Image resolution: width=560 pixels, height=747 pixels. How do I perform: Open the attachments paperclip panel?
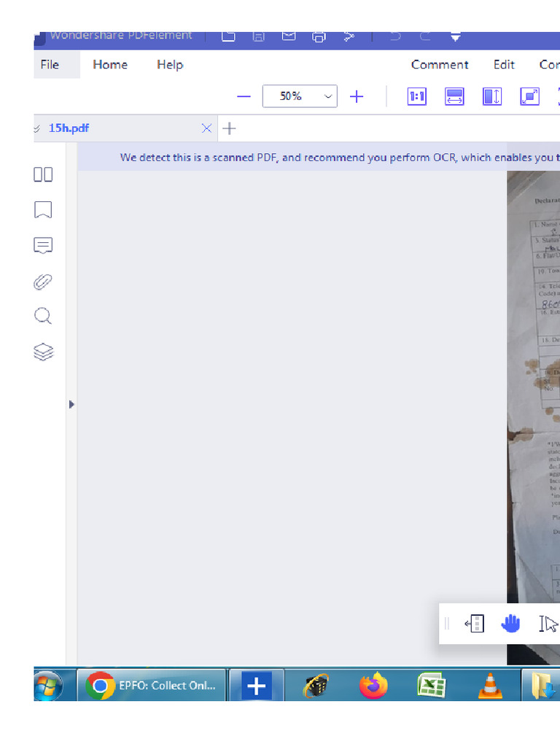point(43,282)
